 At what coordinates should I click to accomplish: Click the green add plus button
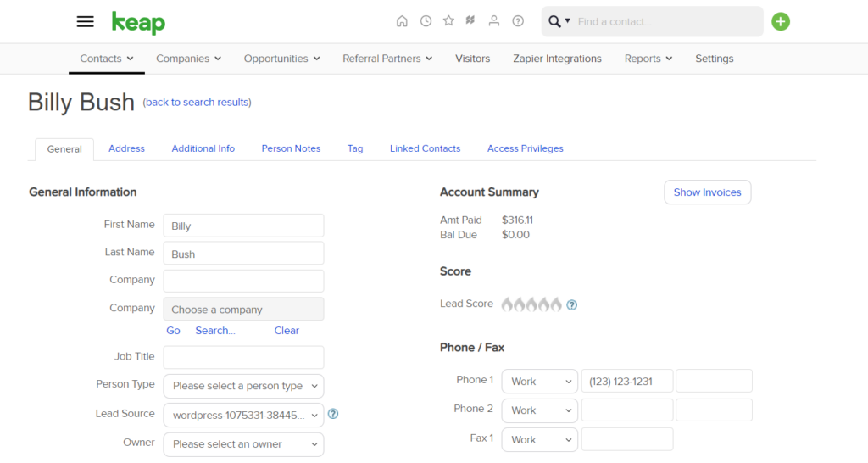point(781,21)
